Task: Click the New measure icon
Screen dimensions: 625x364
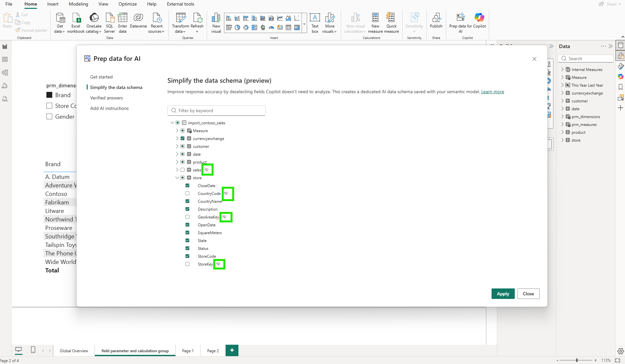Action: click(x=375, y=23)
